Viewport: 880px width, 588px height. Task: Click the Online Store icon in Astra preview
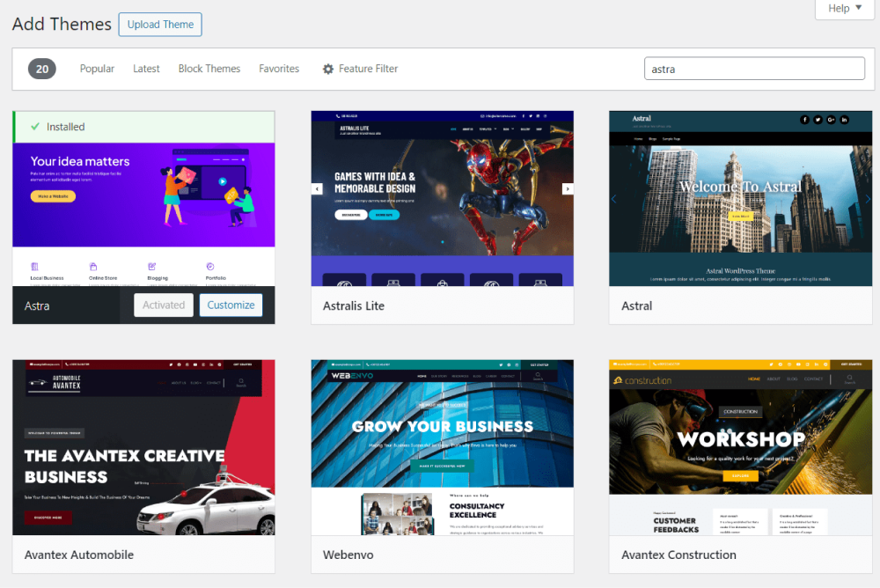[x=93, y=266]
